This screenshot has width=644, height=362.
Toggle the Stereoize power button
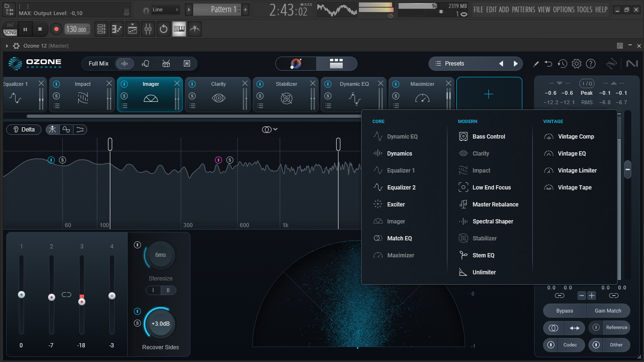pyautogui.click(x=137, y=245)
